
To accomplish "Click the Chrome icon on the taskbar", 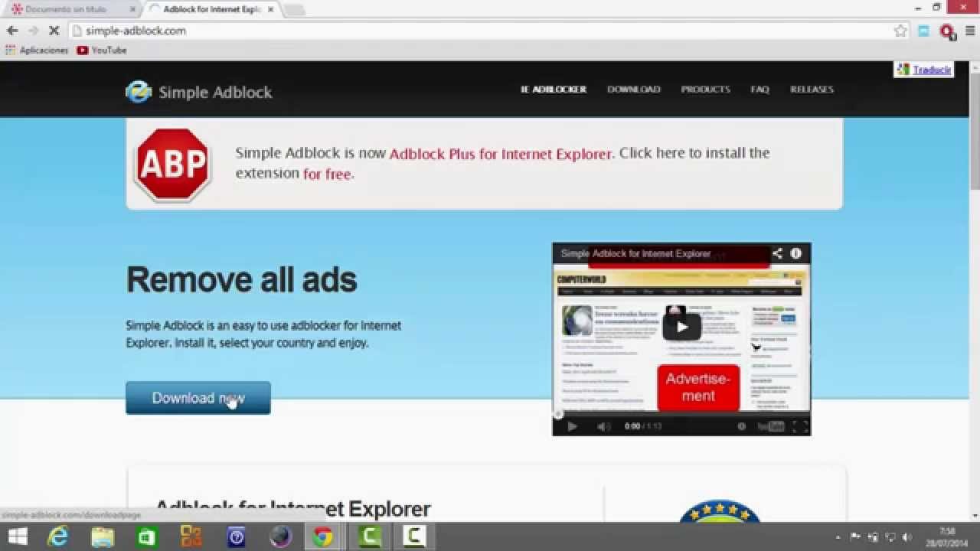I will [x=323, y=537].
